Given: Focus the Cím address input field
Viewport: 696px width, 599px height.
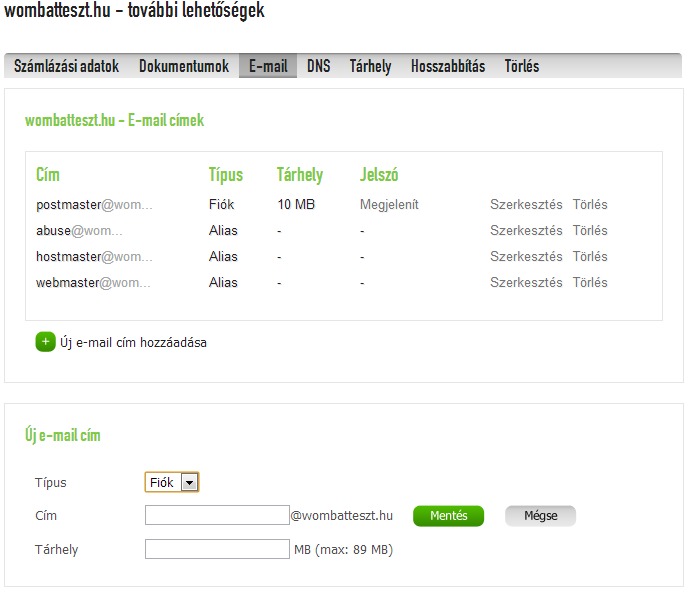Looking at the screenshot, I should click(x=217, y=516).
